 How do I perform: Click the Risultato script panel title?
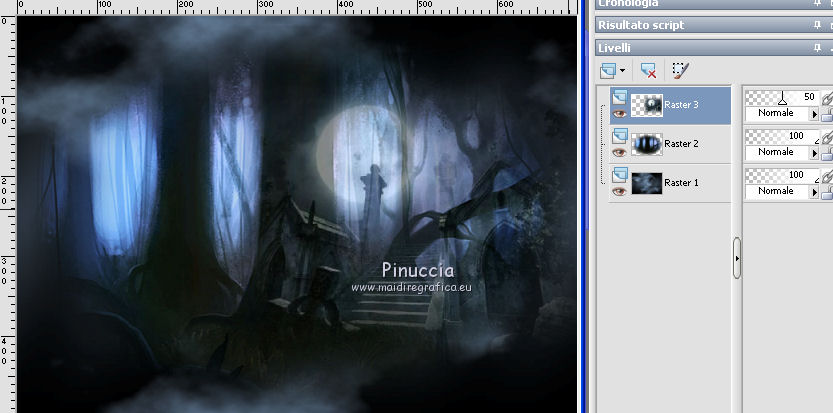pyautogui.click(x=641, y=25)
